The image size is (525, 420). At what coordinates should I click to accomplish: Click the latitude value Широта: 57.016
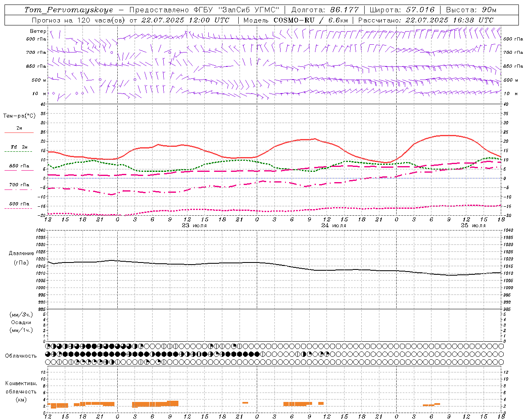coord(402,10)
